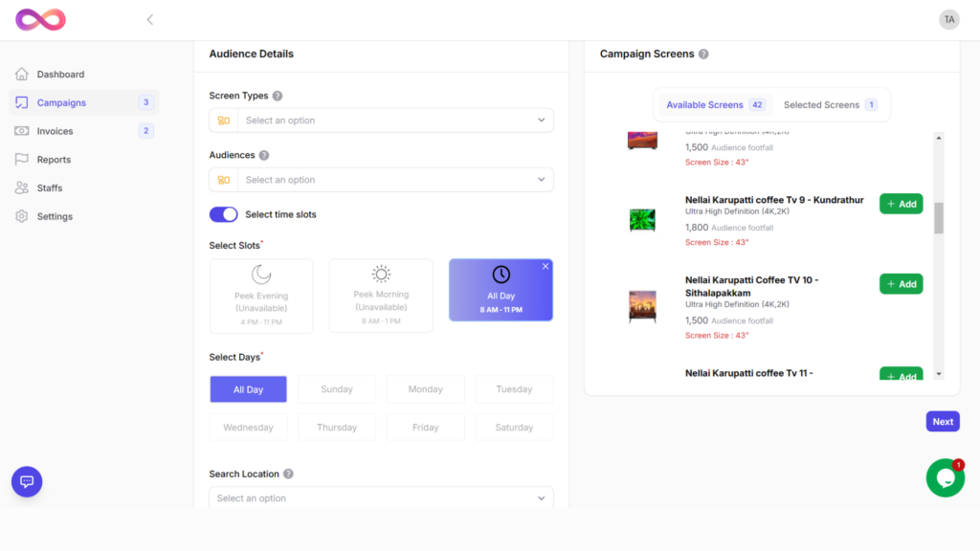Click the Campaign Screens info icon
980x551 pixels.
click(703, 55)
